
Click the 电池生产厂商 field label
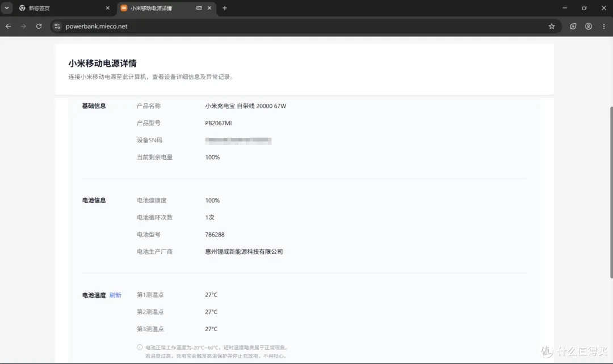(x=154, y=252)
